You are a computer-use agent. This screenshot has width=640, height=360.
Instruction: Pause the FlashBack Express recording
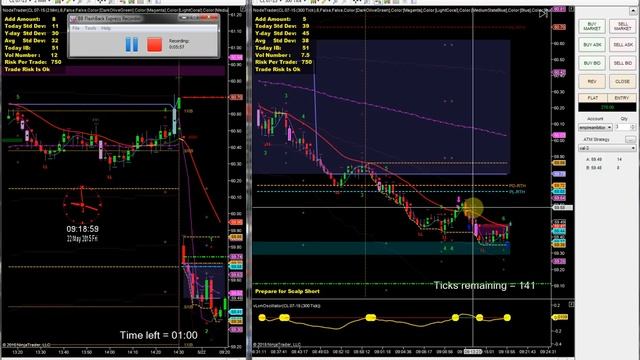pyautogui.click(x=131, y=44)
